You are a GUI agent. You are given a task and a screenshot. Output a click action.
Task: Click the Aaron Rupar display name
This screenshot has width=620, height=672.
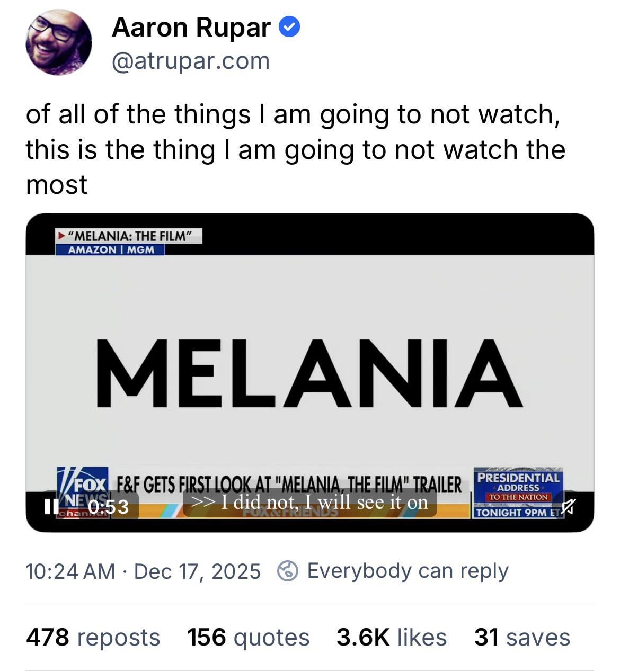[x=191, y=28]
